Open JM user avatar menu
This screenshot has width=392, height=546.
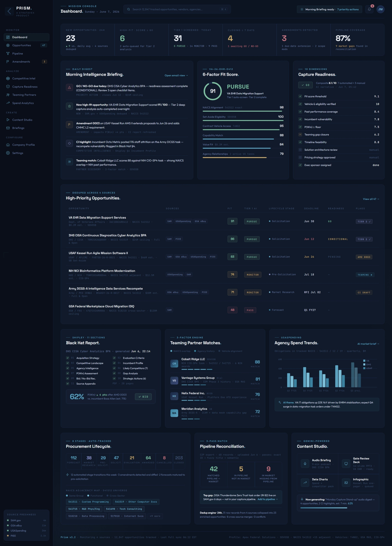click(380, 9)
